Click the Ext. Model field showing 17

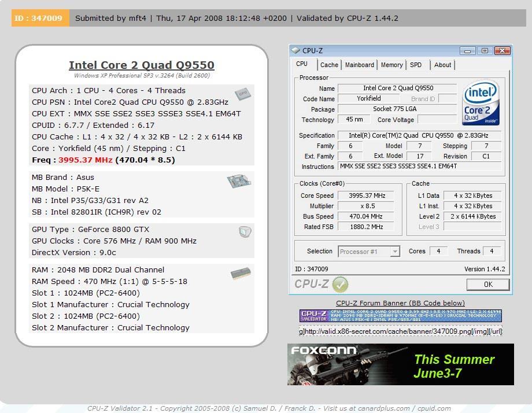(x=420, y=156)
